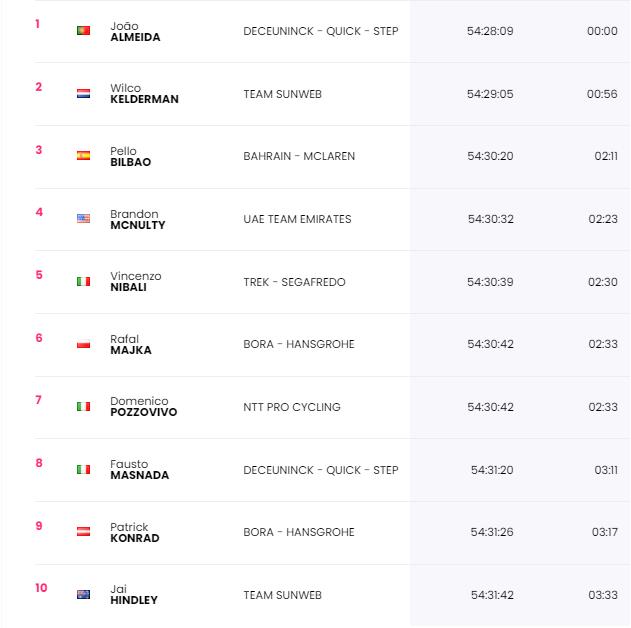Open Wilco Kelderman rider name
This screenshot has width=631, height=628.
coord(144,93)
